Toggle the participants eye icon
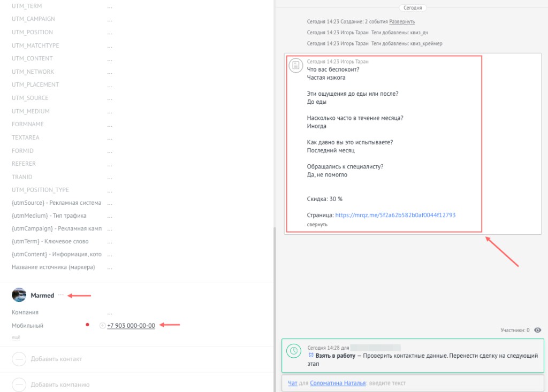 pyautogui.click(x=538, y=330)
